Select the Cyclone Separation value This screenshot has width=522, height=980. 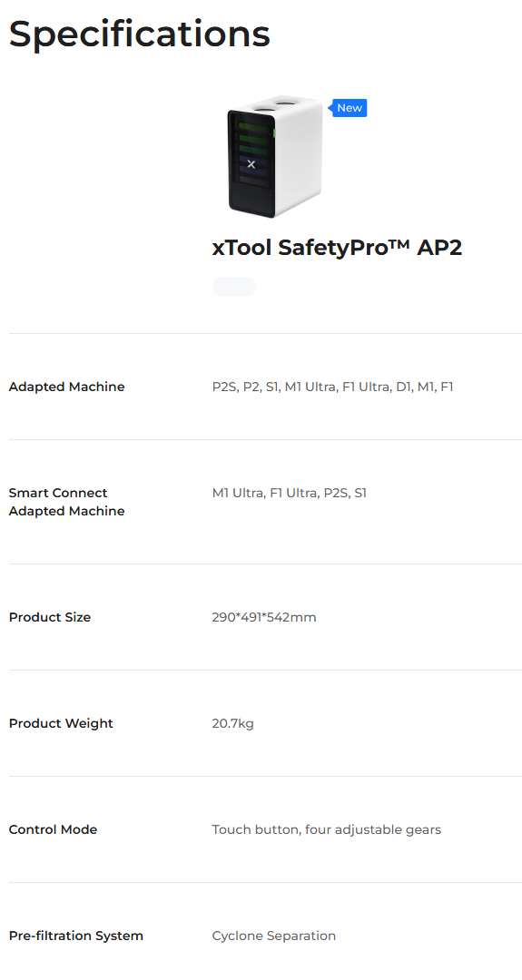point(274,936)
